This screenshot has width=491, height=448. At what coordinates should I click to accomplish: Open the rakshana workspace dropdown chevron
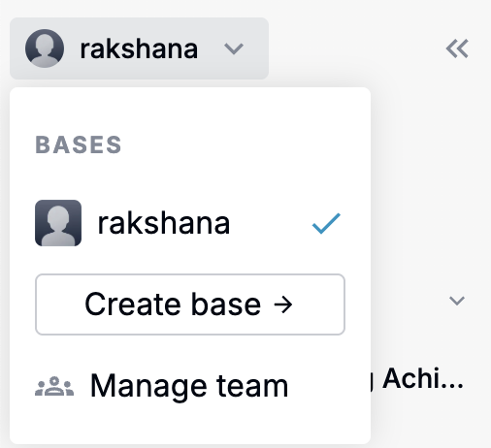[234, 48]
